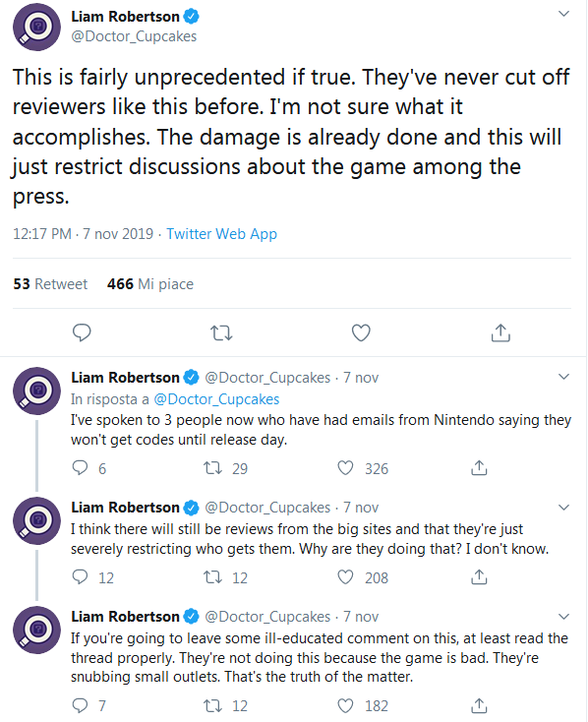Retweet the reply showing 29 retweets

click(x=212, y=468)
